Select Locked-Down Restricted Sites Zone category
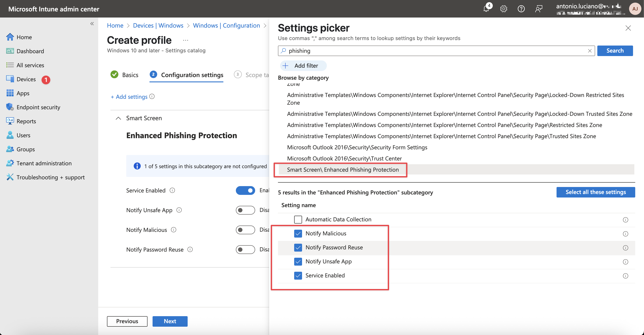This screenshot has width=644, height=335. click(455, 99)
